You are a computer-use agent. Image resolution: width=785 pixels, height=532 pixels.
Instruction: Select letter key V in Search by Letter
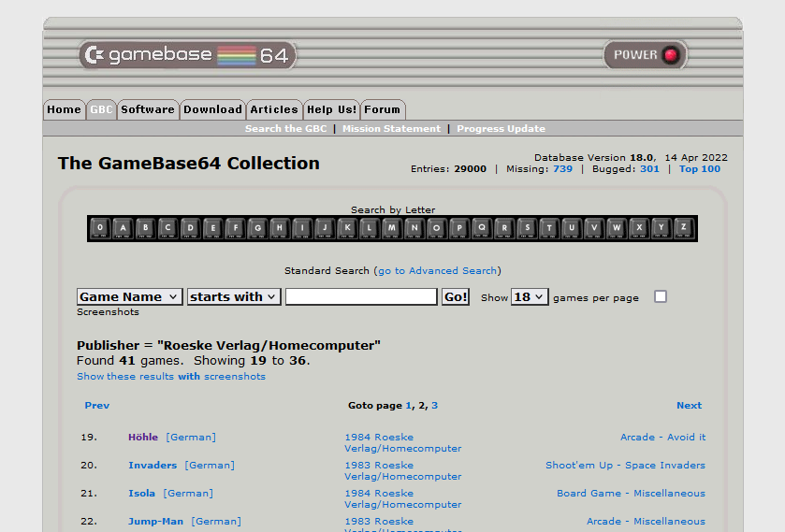pyautogui.click(x=594, y=228)
